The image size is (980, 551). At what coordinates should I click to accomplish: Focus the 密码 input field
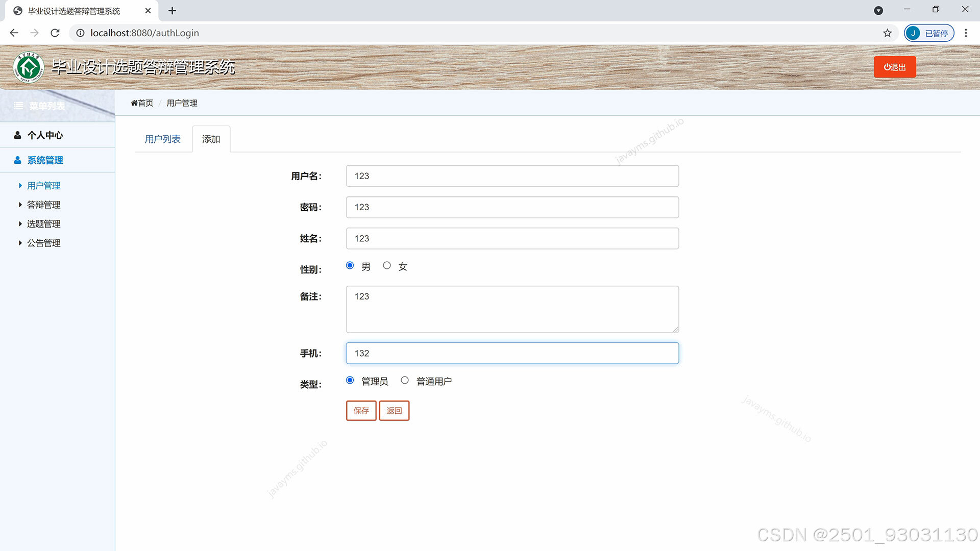pyautogui.click(x=512, y=207)
